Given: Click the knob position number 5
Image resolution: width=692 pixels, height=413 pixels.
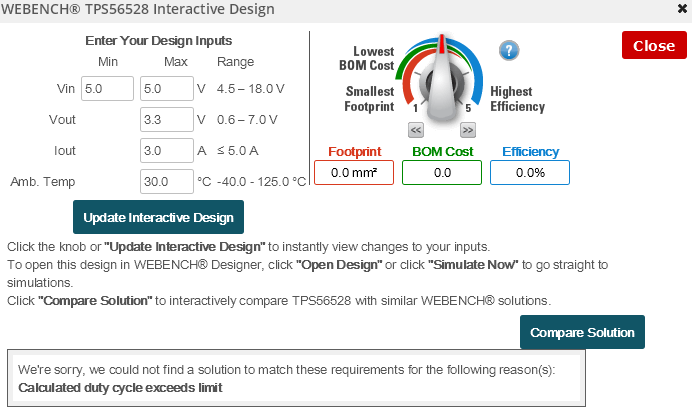Looking at the screenshot, I should pos(468,108).
